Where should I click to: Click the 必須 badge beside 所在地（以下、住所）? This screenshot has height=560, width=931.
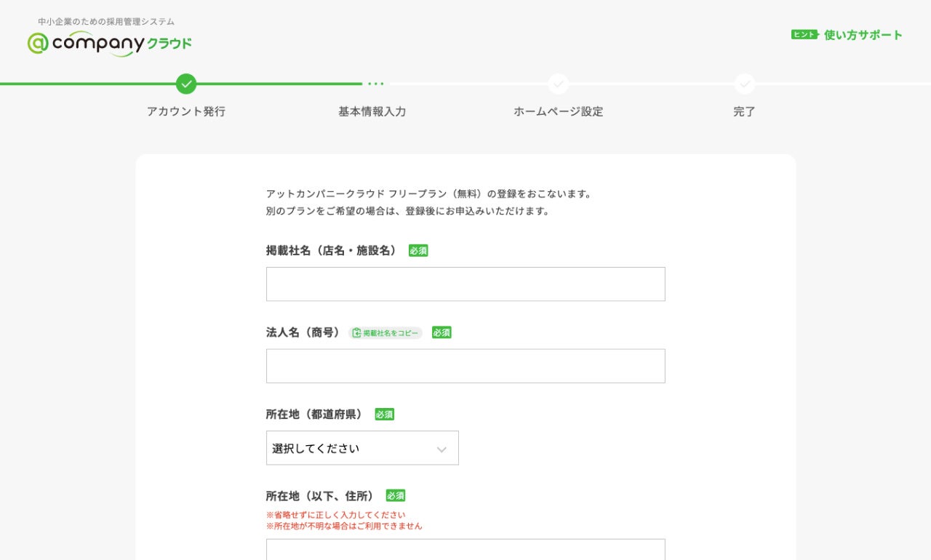pos(396,495)
